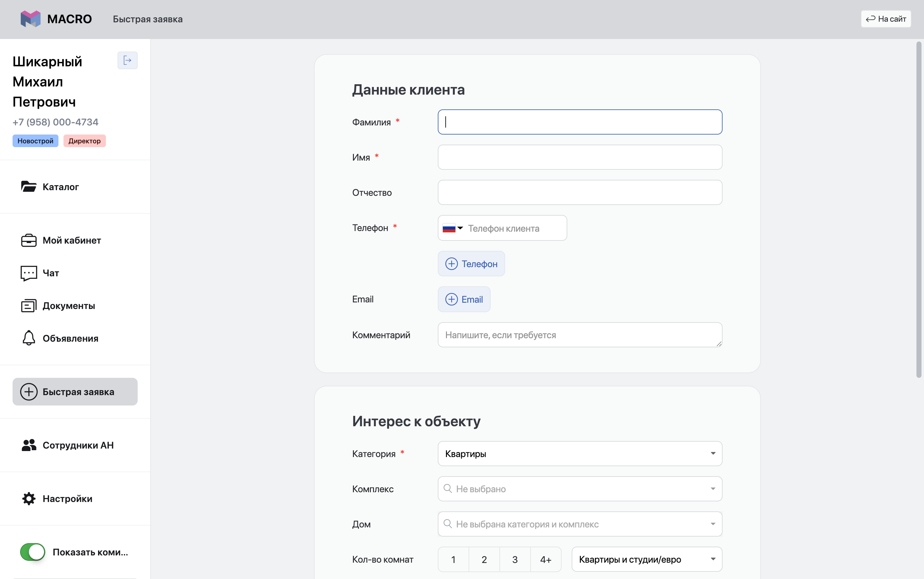
Task: Open the Квартиры и студии/евро dropdown
Action: click(x=647, y=560)
